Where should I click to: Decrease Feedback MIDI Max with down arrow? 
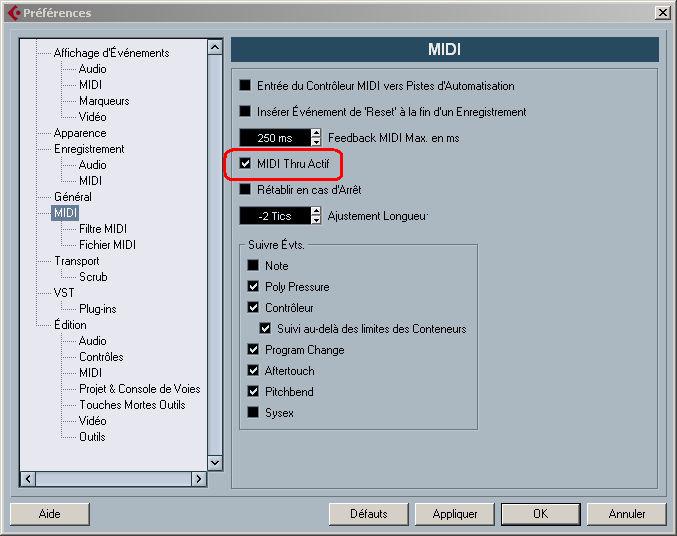(x=316, y=142)
